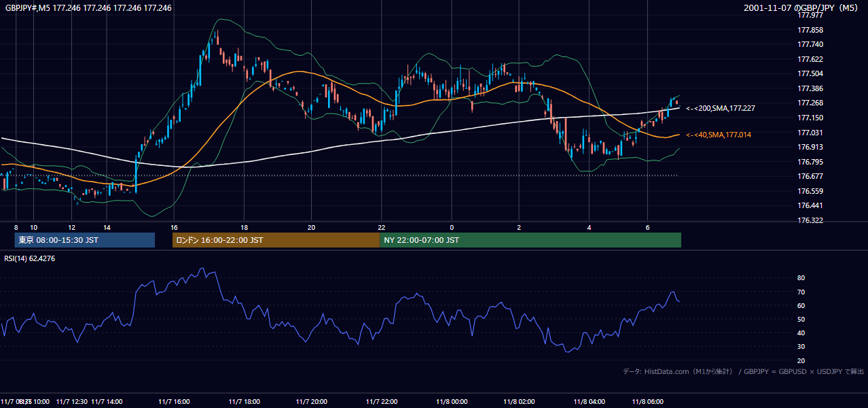868x408 pixels.
Task: Click price axis value 177.977
Action: (810, 15)
